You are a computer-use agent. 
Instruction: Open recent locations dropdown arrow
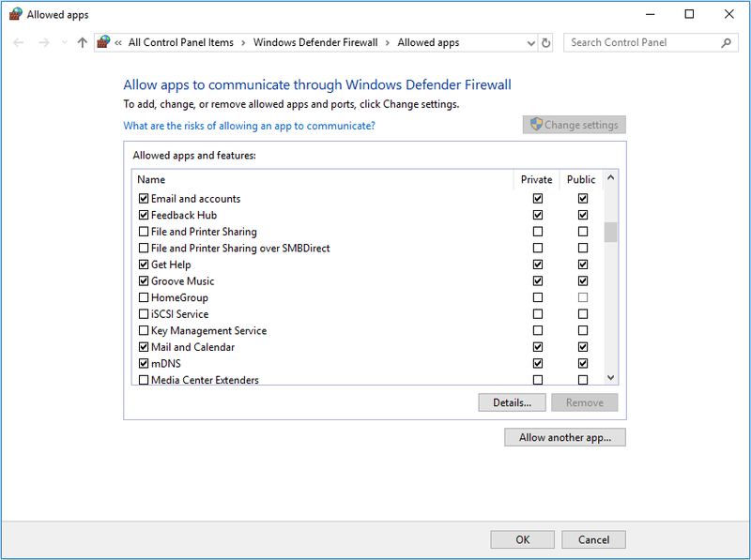point(65,42)
